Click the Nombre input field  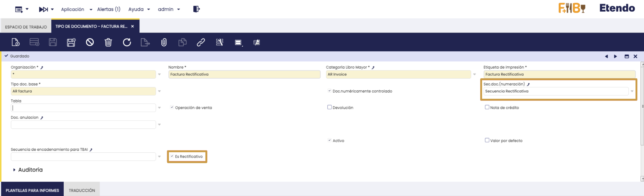tap(244, 75)
